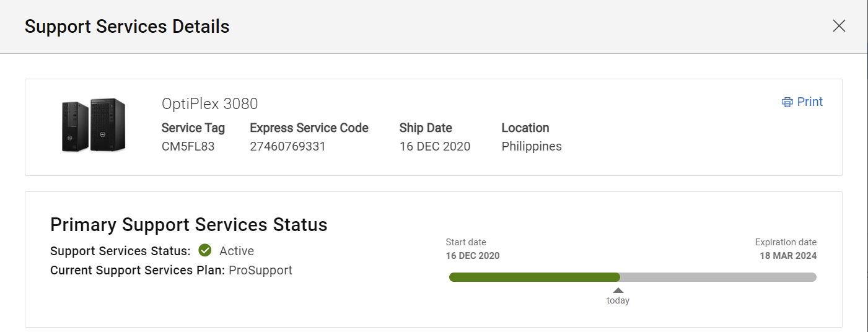
Task: Click the green Active checkmark icon
Action: pos(205,251)
